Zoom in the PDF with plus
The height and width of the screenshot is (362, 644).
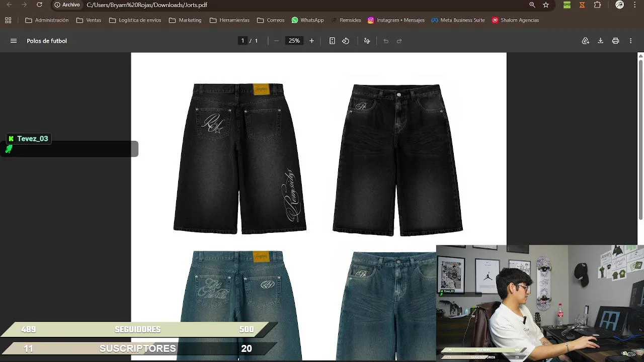point(311,41)
